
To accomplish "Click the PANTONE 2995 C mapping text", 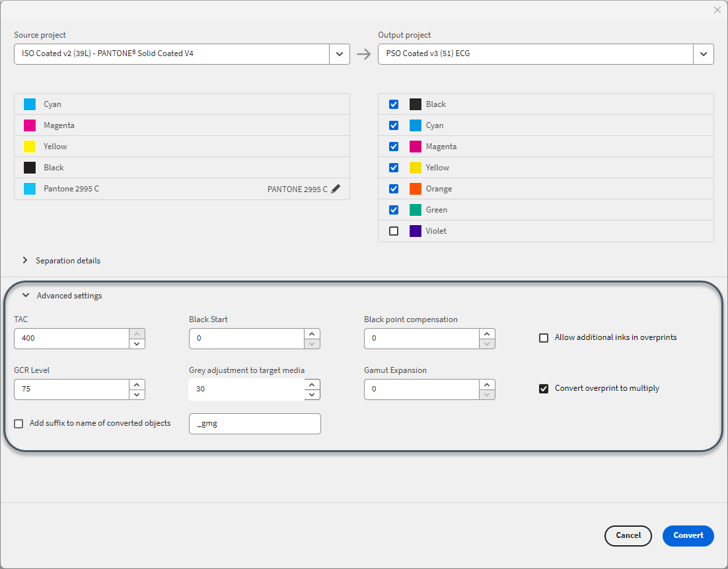I will click(297, 189).
